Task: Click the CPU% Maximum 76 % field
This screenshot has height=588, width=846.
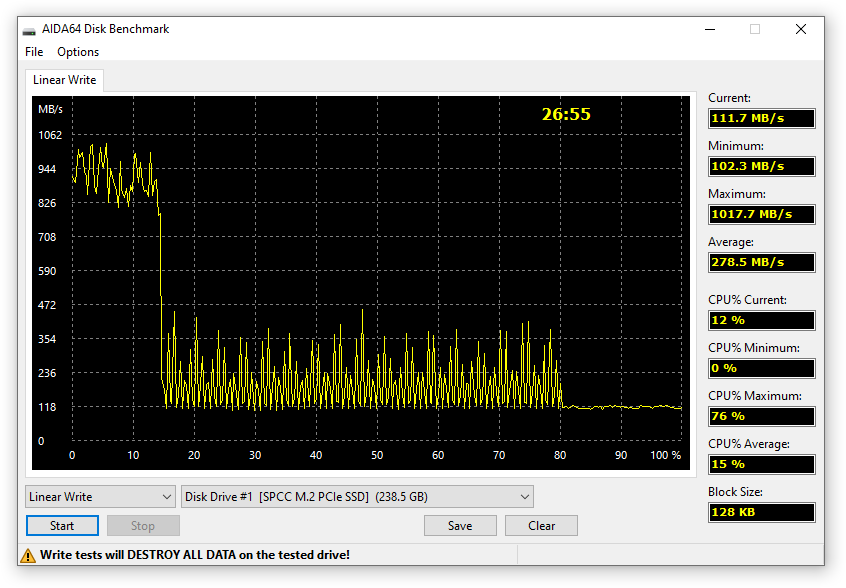Action: coord(761,417)
